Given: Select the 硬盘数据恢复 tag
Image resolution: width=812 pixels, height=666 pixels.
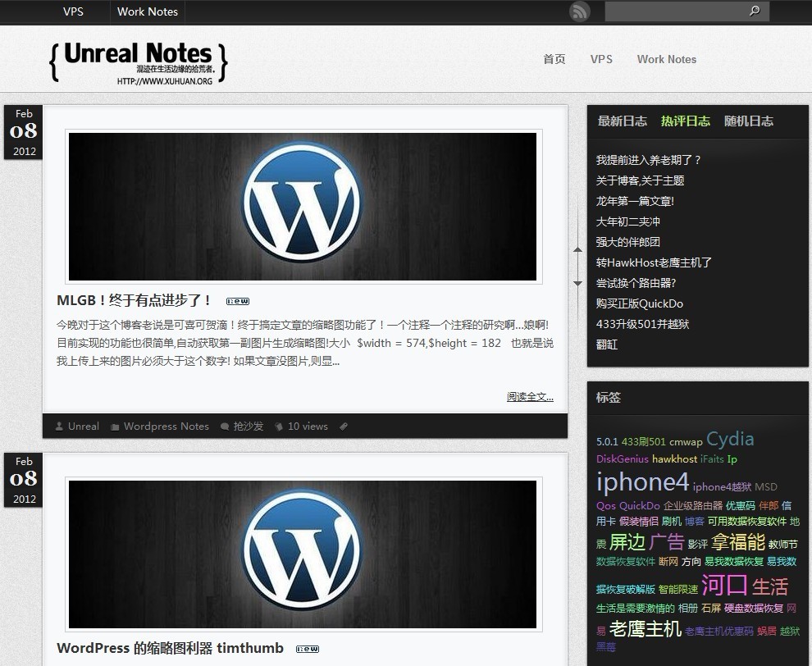Looking at the screenshot, I should (x=754, y=608).
